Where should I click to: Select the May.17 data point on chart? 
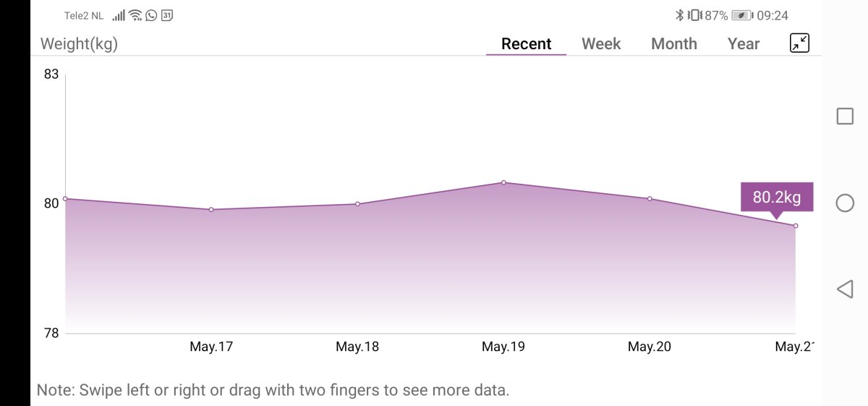[211, 210]
